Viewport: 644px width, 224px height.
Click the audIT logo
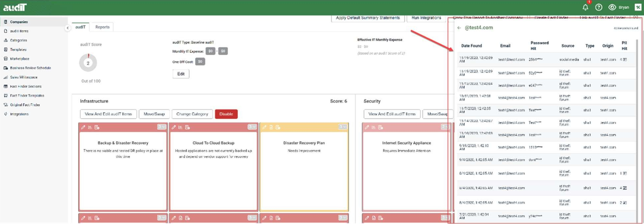[x=14, y=7]
